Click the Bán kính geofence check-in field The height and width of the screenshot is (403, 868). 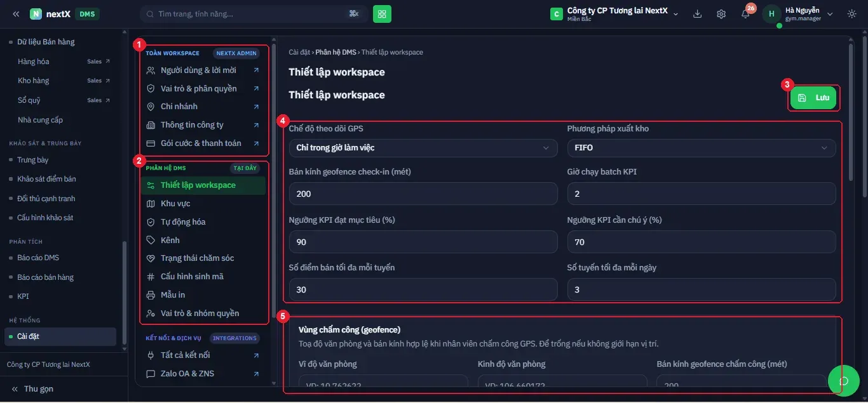pyautogui.click(x=423, y=194)
